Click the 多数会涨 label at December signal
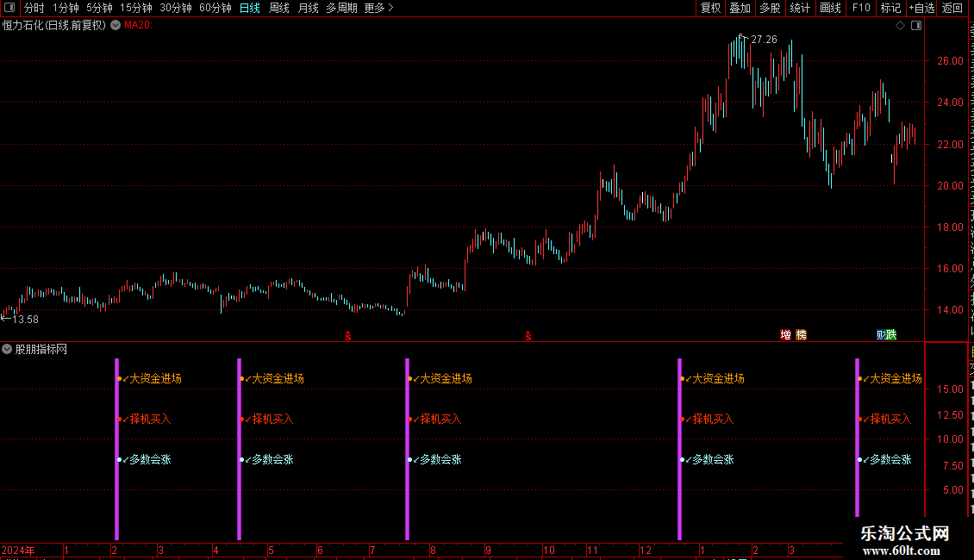This screenshot has width=974, height=560. (x=713, y=459)
